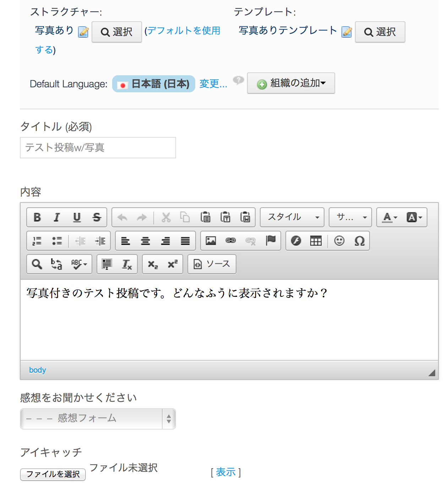
Task: Toggle bold formatting in the editor
Action: tap(37, 217)
